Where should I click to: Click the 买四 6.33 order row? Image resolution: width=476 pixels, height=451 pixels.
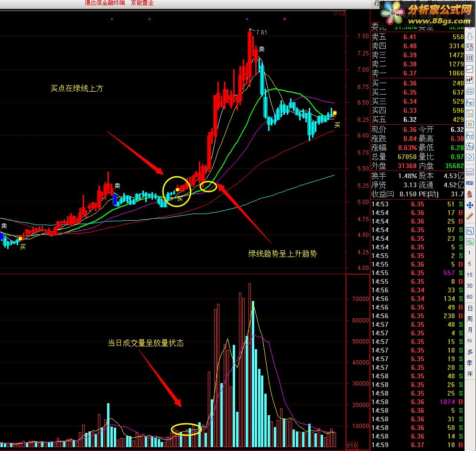(417, 110)
